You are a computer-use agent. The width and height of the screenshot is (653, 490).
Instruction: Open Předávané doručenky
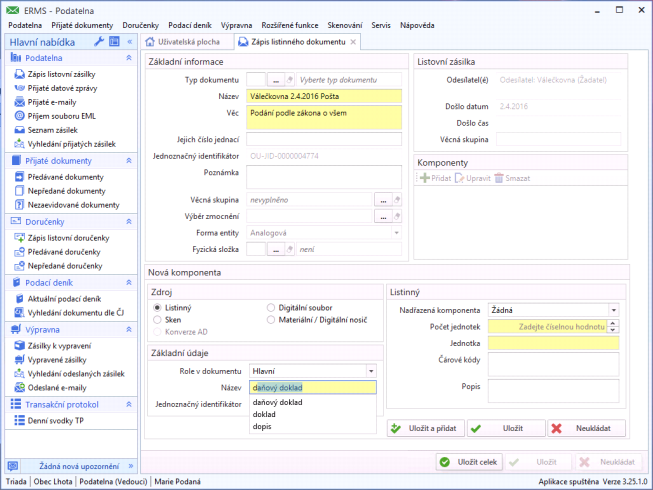point(64,252)
